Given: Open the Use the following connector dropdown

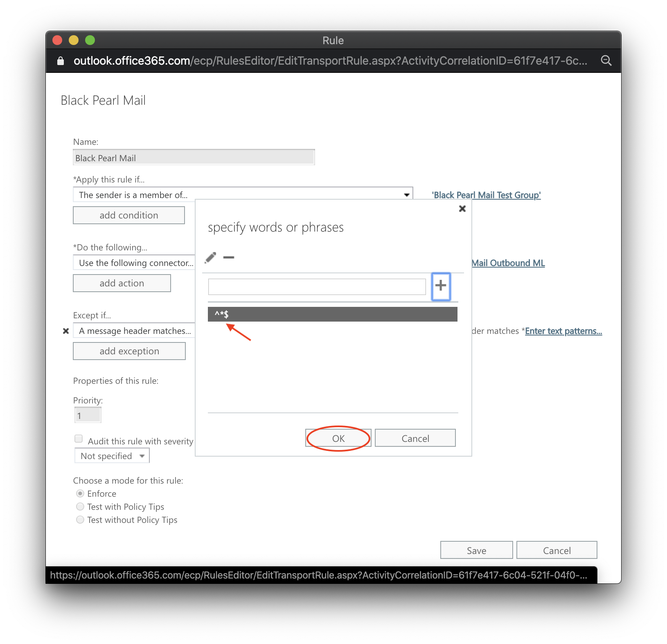Looking at the screenshot, I should (134, 263).
